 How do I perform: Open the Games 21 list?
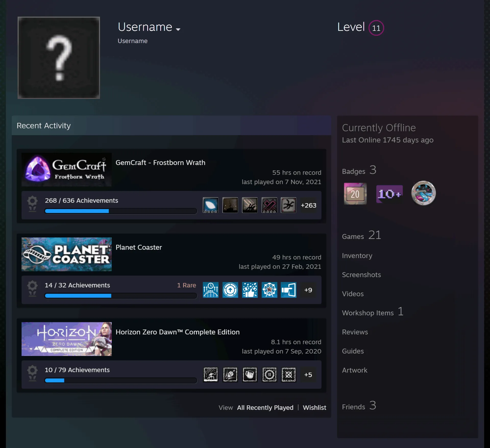[361, 235]
